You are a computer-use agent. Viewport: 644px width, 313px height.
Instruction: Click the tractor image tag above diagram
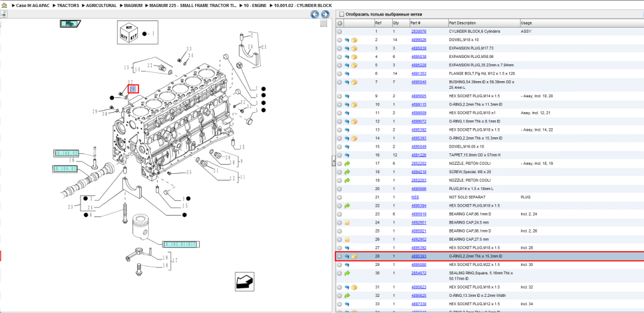click(70, 24)
